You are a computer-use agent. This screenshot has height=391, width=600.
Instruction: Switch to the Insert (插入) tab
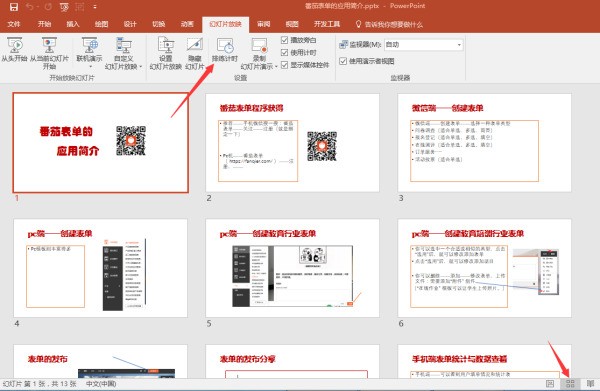click(x=73, y=24)
